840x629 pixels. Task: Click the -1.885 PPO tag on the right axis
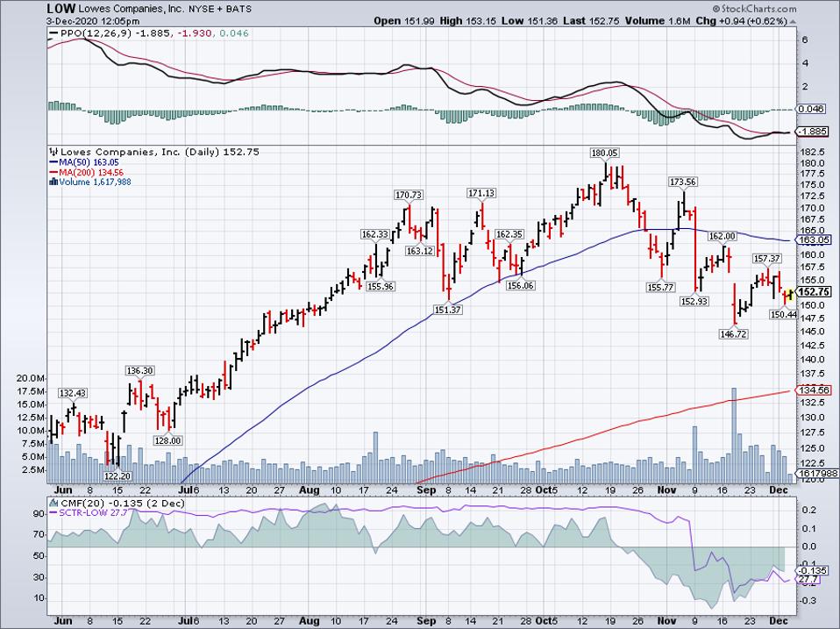coord(813,132)
